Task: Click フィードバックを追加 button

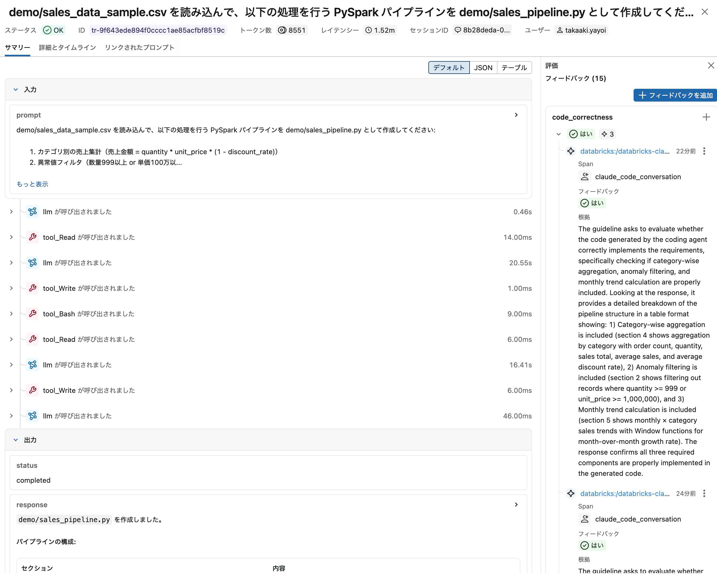Action: pos(675,95)
